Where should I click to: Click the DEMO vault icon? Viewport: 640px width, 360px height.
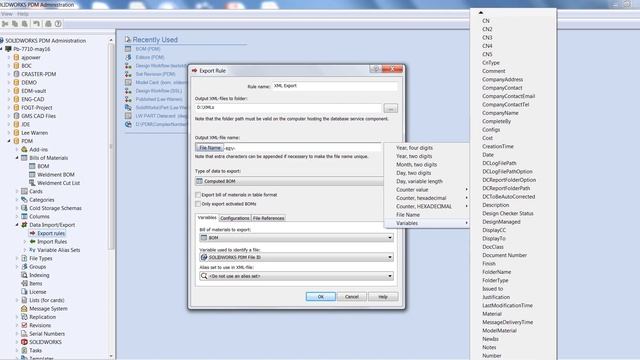coord(16,82)
